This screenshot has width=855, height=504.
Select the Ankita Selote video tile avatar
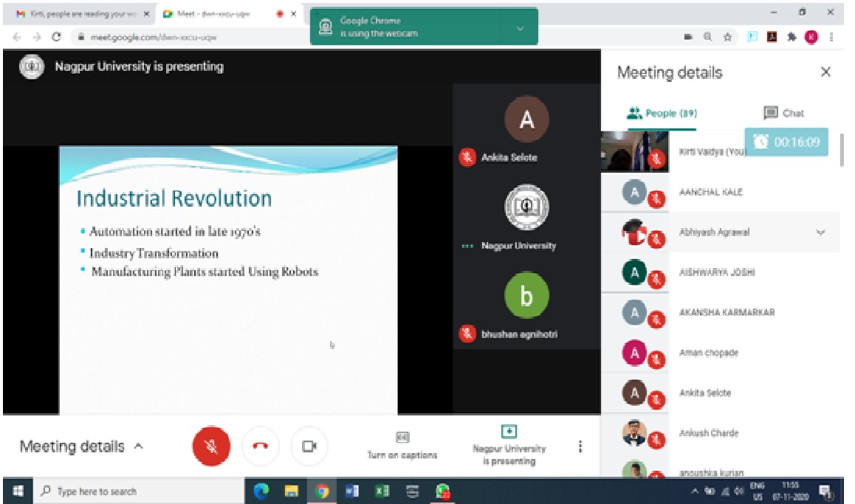point(526,119)
